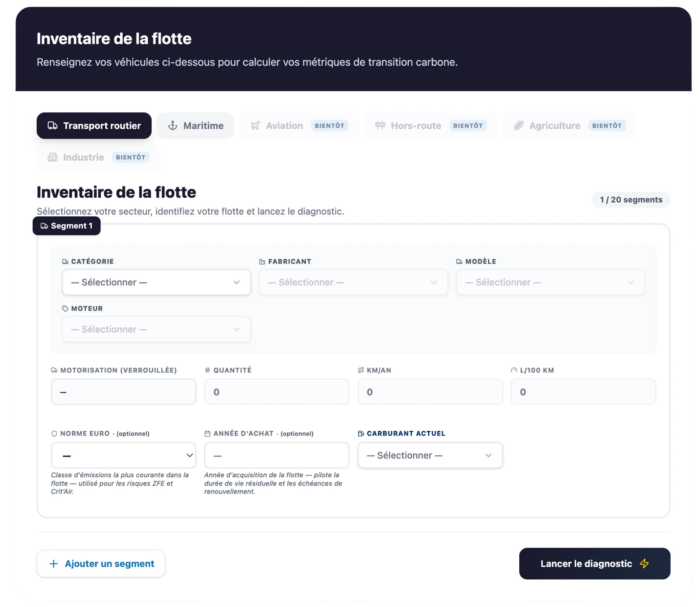Viewport: 700px width, 607px height.
Task: Click the plus icon in Ajouter un segment
Action: click(54, 564)
